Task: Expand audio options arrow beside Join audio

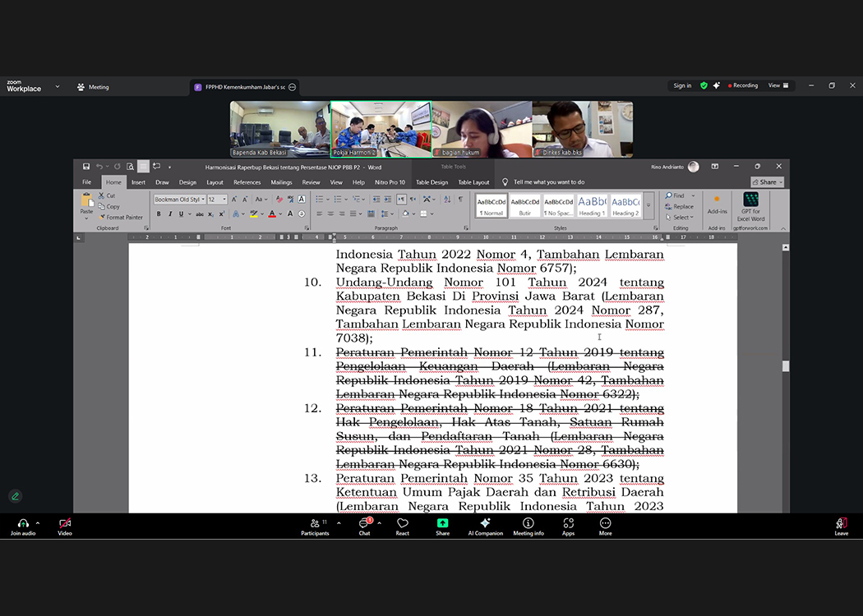Action: (x=38, y=522)
